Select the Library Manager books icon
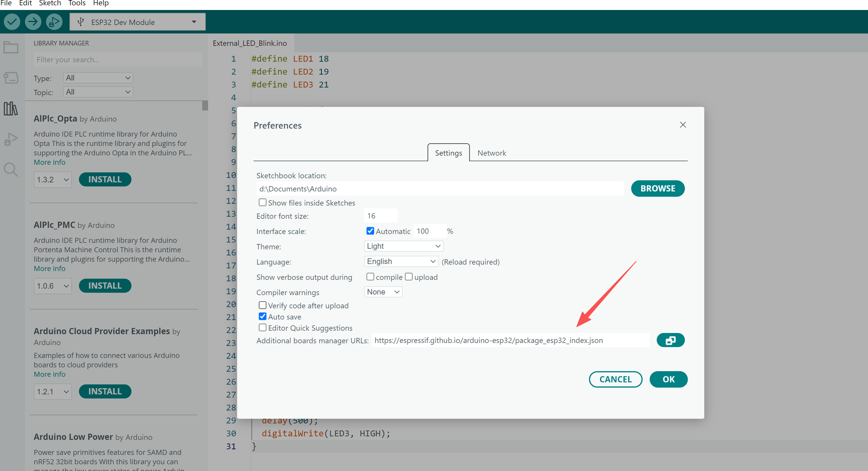Viewport: 868px width, 471px height. [11, 109]
